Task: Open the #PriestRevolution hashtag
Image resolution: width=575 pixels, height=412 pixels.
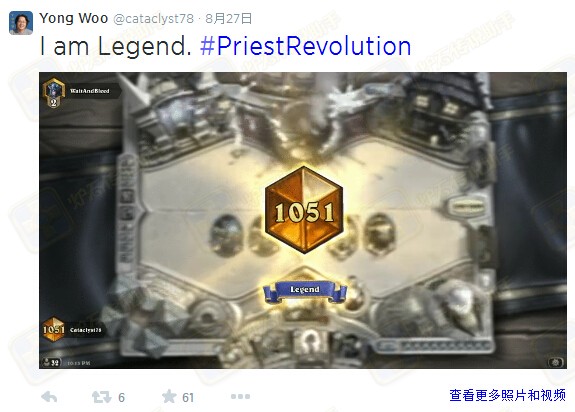Action: tap(305, 47)
